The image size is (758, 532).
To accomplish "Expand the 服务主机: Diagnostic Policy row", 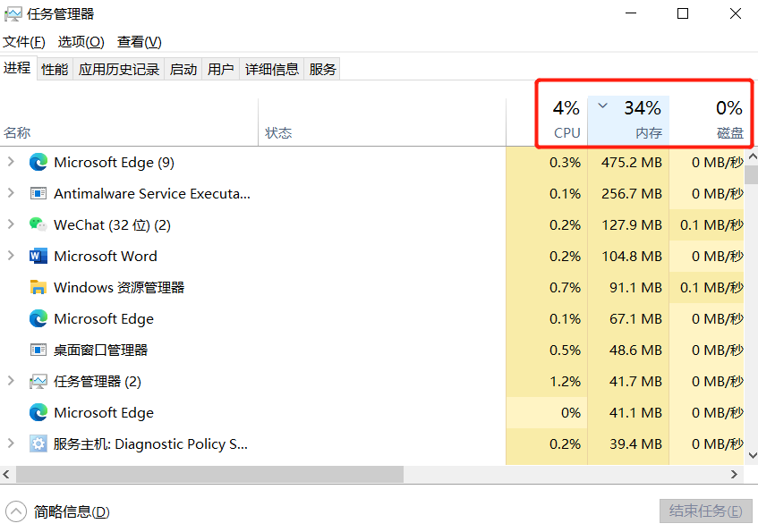I will pyautogui.click(x=11, y=443).
